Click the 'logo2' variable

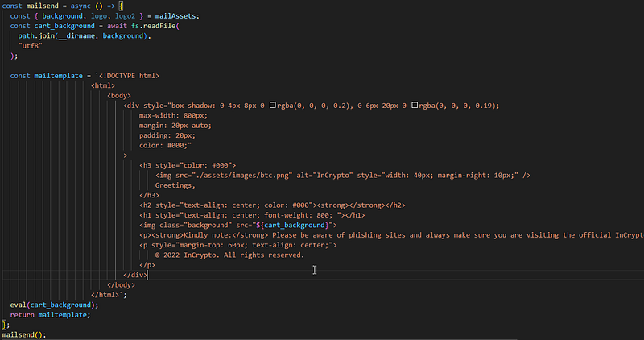(125, 16)
